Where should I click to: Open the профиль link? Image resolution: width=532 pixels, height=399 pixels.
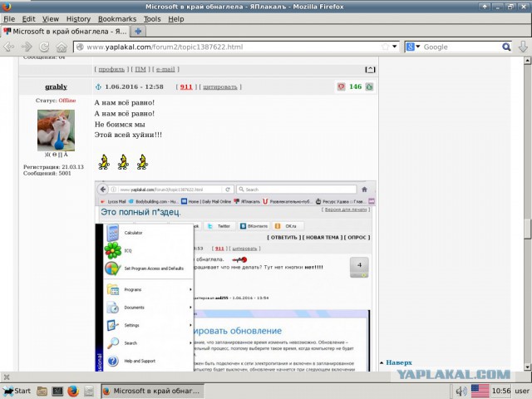pyautogui.click(x=111, y=69)
